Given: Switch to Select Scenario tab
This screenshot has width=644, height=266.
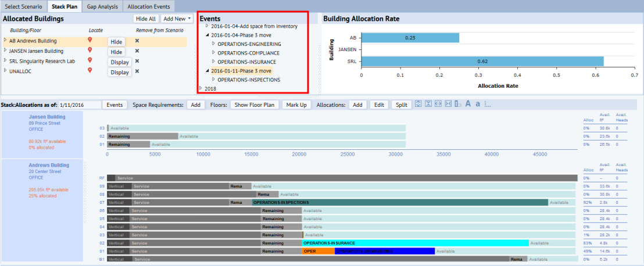Looking at the screenshot, I should click(x=23, y=6).
